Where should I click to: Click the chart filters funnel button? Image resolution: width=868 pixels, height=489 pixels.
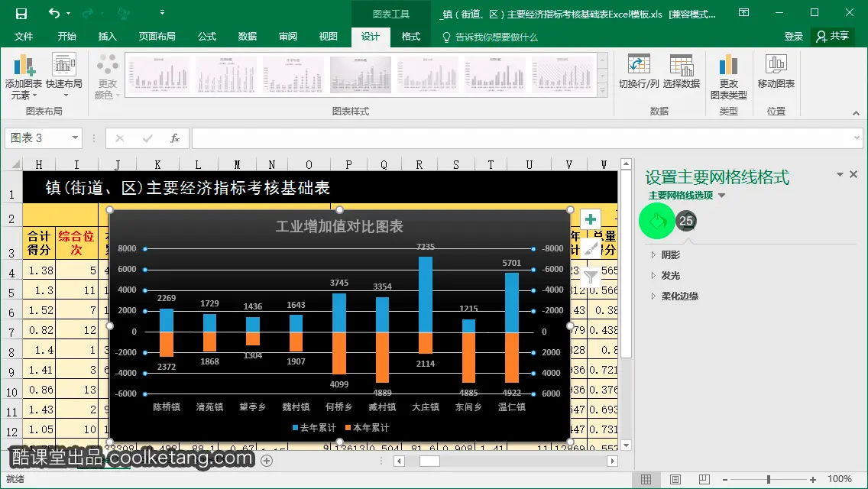pyautogui.click(x=591, y=277)
